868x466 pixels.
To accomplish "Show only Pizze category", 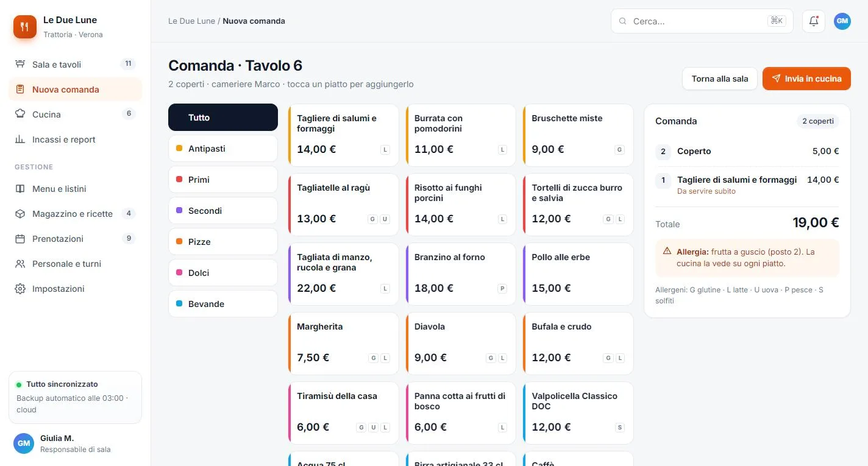I will click(x=223, y=242).
